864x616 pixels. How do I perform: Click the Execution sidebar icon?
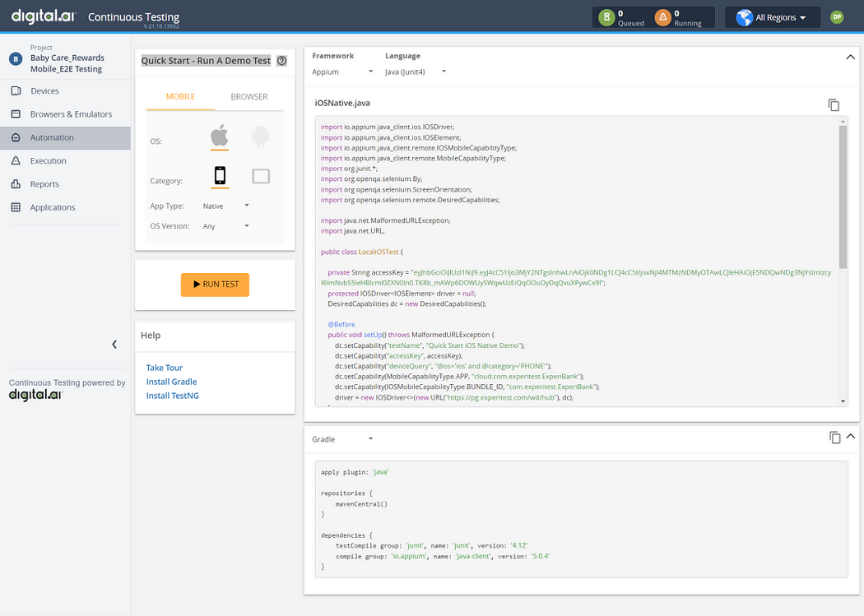pyautogui.click(x=16, y=160)
